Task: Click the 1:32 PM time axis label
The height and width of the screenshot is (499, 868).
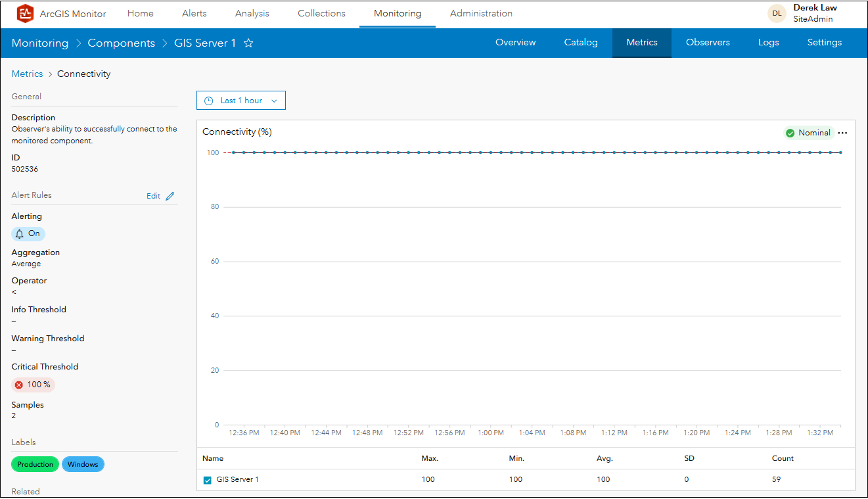Action: [820, 433]
